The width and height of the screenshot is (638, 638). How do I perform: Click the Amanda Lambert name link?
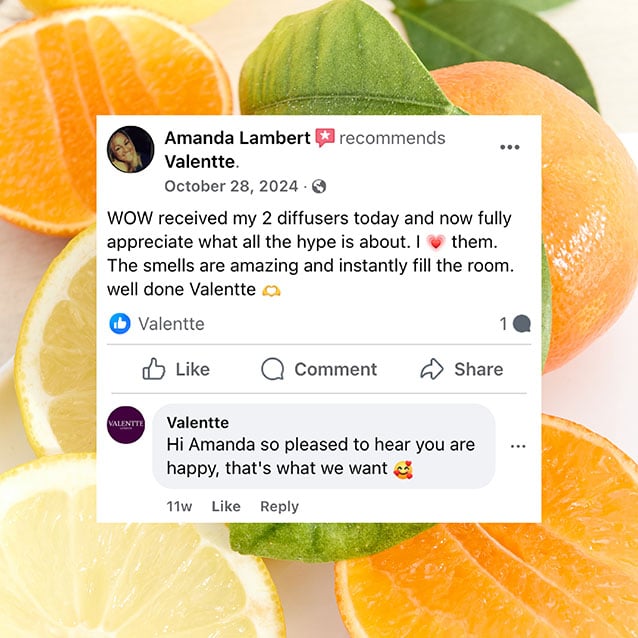tap(237, 138)
